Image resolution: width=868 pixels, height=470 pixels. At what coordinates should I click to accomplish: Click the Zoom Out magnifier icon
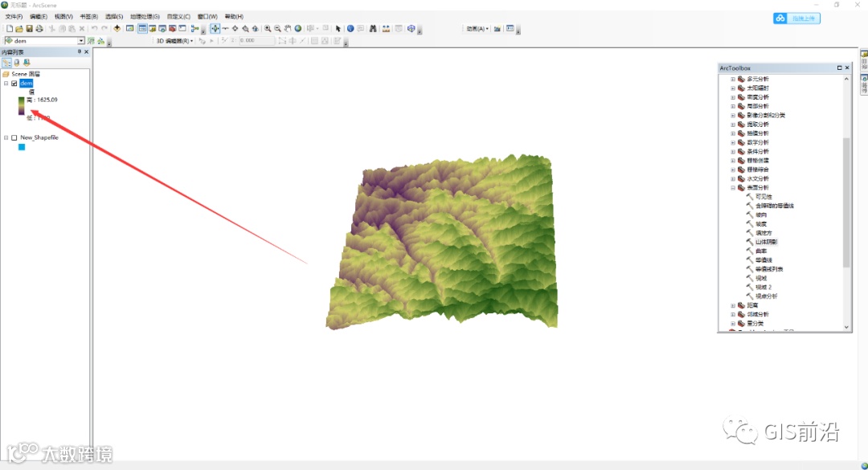pyautogui.click(x=277, y=28)
